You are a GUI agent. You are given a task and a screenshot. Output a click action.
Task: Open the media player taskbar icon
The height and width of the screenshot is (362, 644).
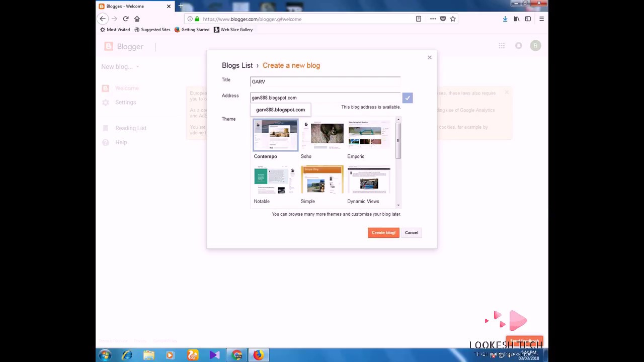pyautogui.click(x=170, y=355)
